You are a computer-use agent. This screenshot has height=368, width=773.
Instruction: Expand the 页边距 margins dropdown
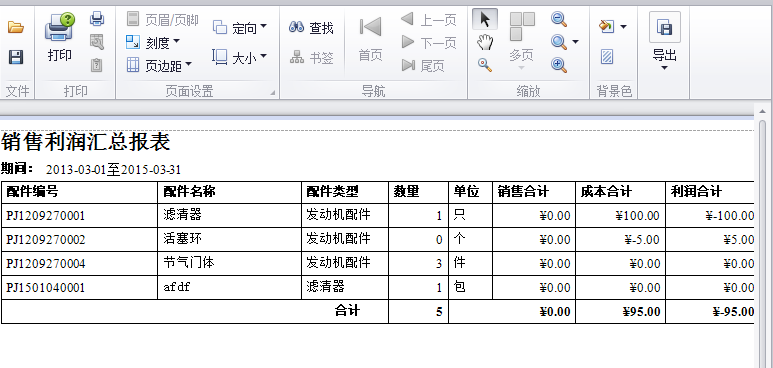[x=159, y=65]
